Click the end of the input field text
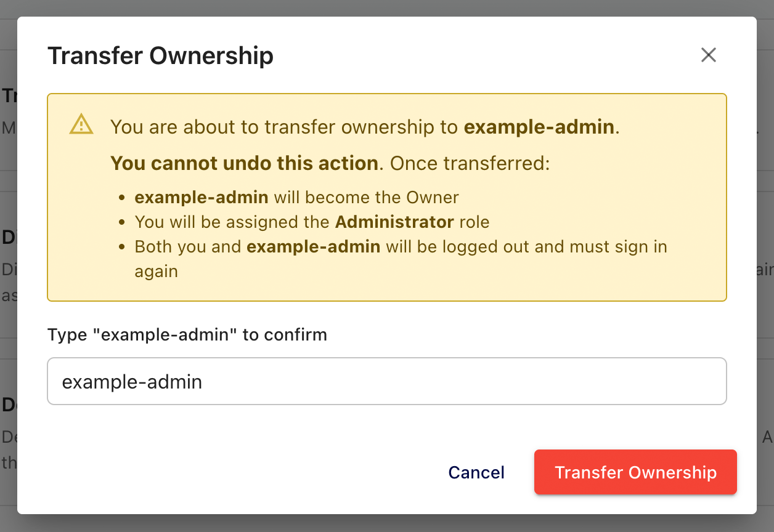 (x=202, y=381)
